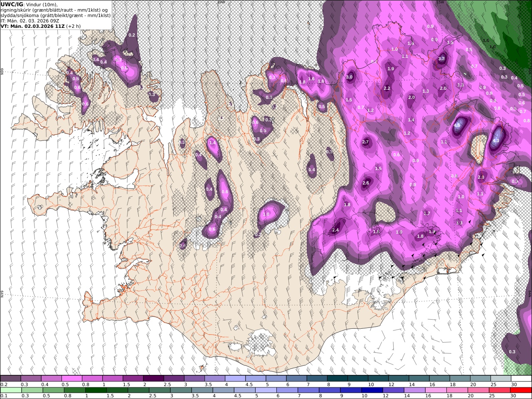Click lower legend swatch labeled 0.5
Image resolution: width=532 pixels, height=399 pixels.
click(x=53, y=390)
